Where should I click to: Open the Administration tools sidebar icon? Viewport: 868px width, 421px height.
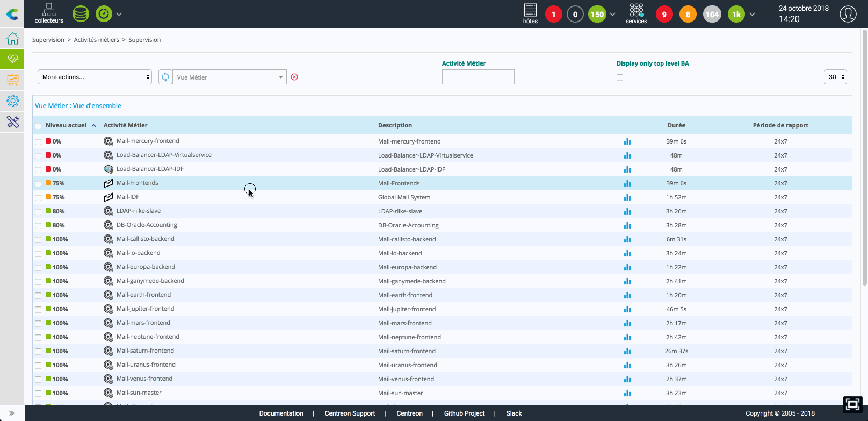(x=12, y=122)
